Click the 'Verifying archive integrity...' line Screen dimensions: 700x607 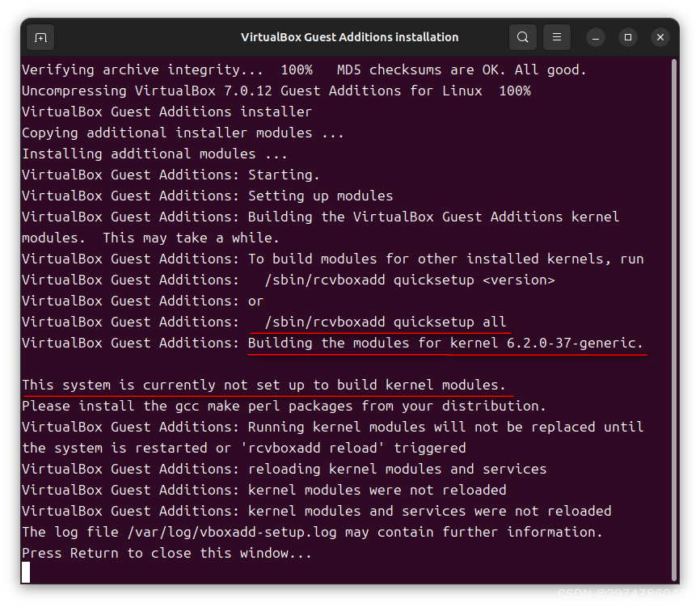point(304,70)
